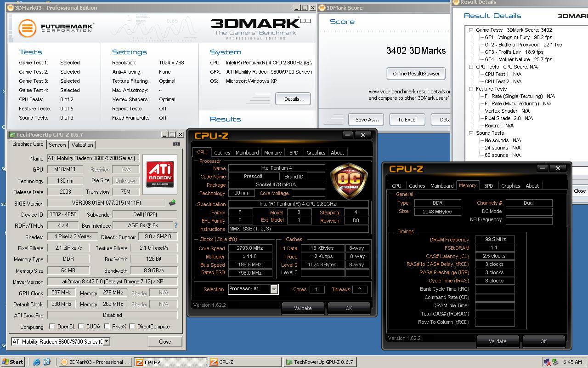Open Internet Explorer from quick launch

tap(37, 362)
